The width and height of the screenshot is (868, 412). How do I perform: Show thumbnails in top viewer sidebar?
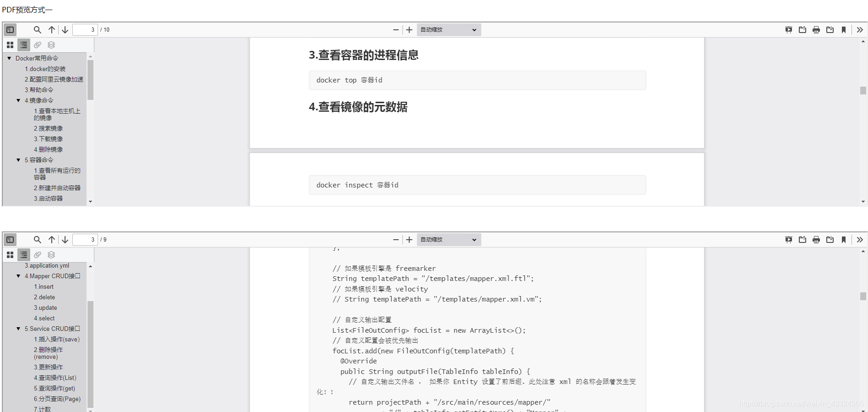pos(10,45)
